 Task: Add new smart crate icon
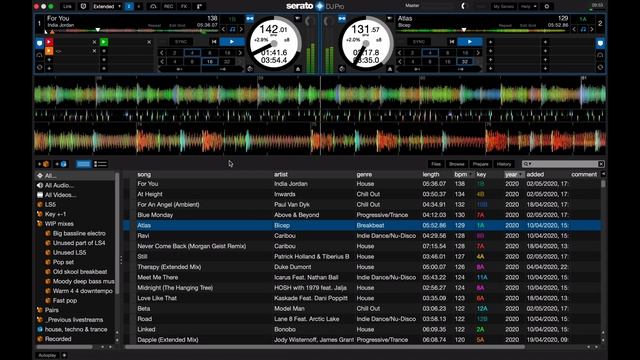coord(61,164)
